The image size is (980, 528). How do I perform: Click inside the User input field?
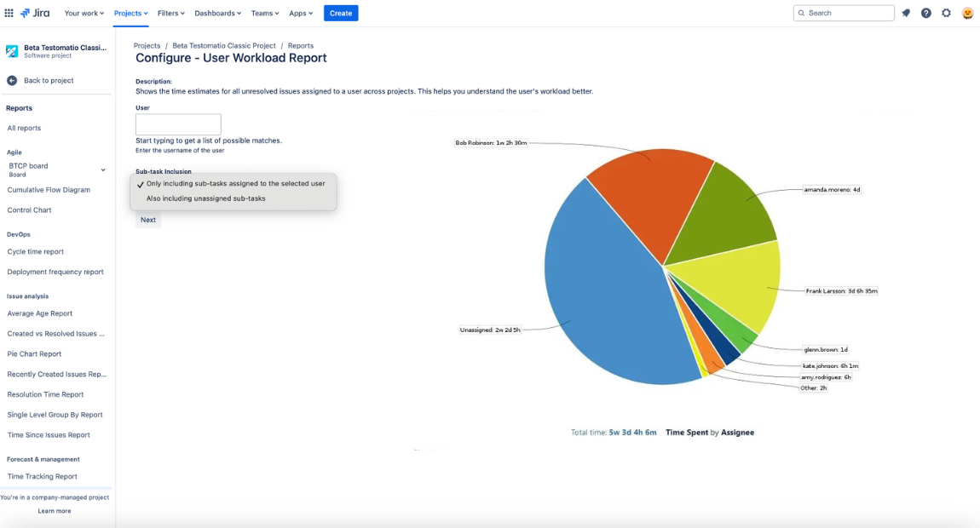[x=177, y=123]
